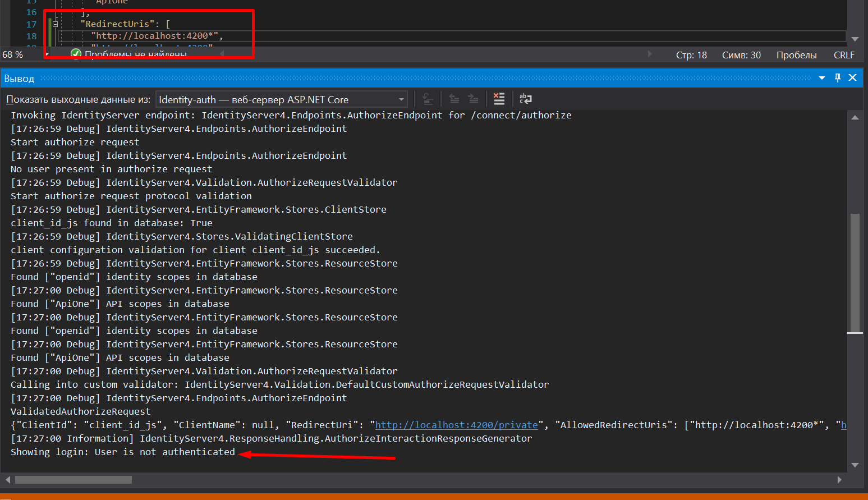Collapse the RedirectUris code region

coord(54,24)
